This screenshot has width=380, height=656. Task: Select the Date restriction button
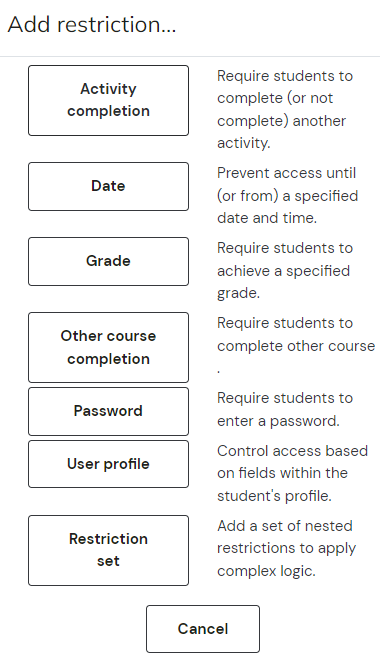coord(108,186)
